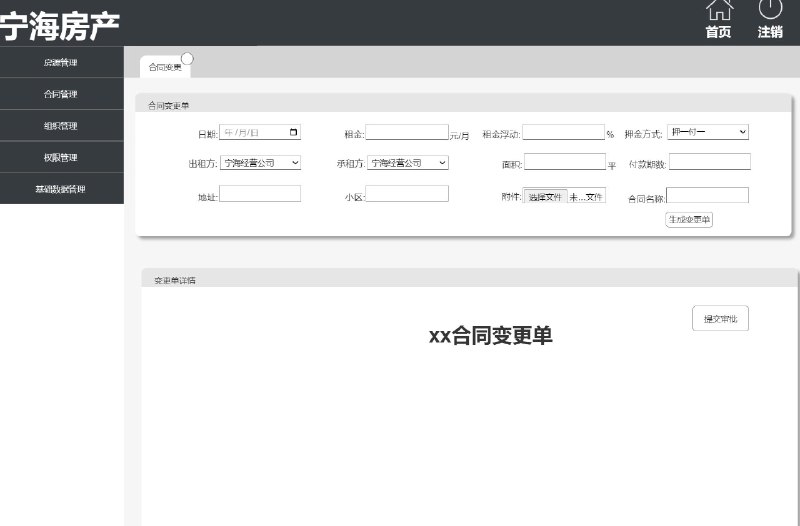The height and width of the screenshot is (526, 800).
Task: Open 合同管理 in the sidebar
Action: tap(62, 94)
